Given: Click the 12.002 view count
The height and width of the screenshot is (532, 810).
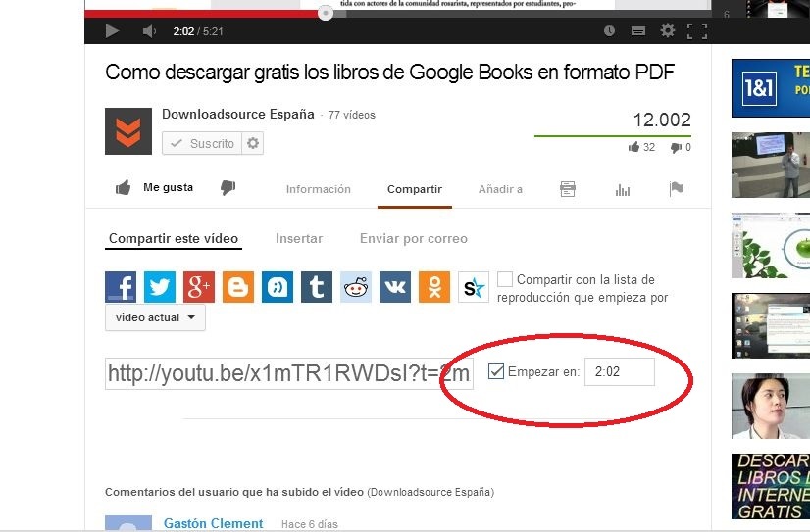Looking at the screenshot, I should tap(662, 120).
